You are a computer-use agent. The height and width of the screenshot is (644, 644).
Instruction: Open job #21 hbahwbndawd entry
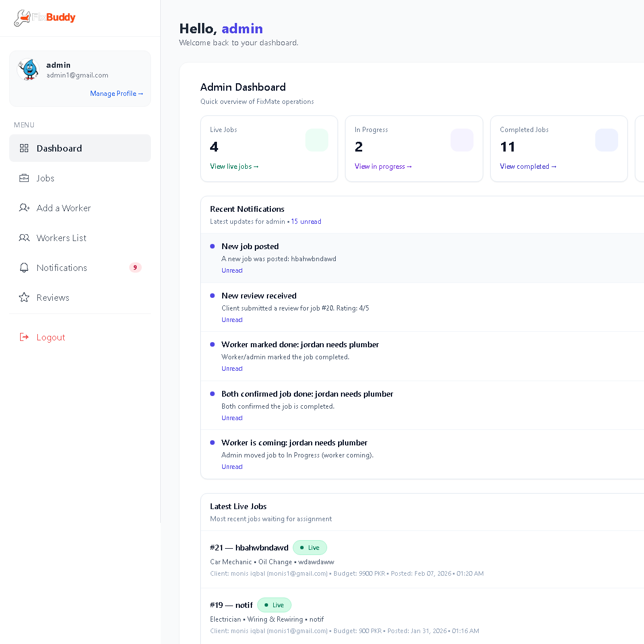click(249, 548)
